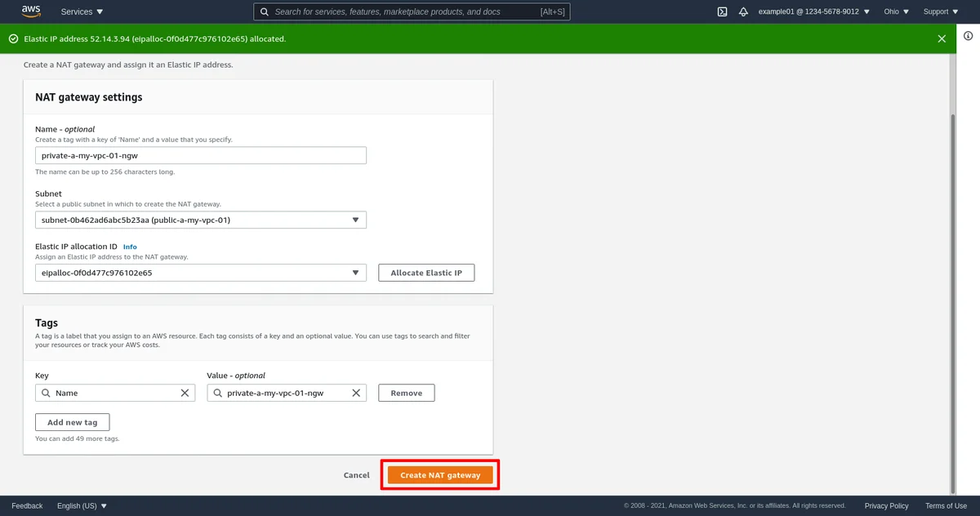Click the AWS logo home icon
Image resolution: width=980 pixels, height=516 pixels.
click(31, 11)
